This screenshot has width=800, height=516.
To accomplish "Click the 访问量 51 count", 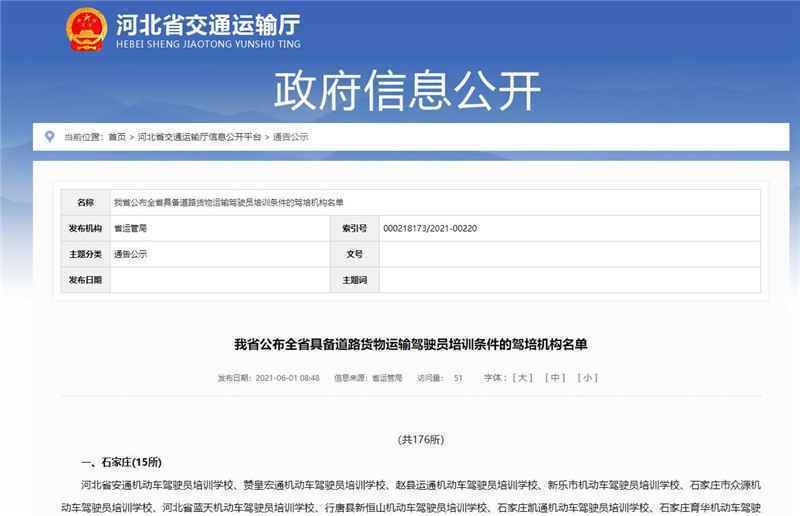I will click(439, 378).
